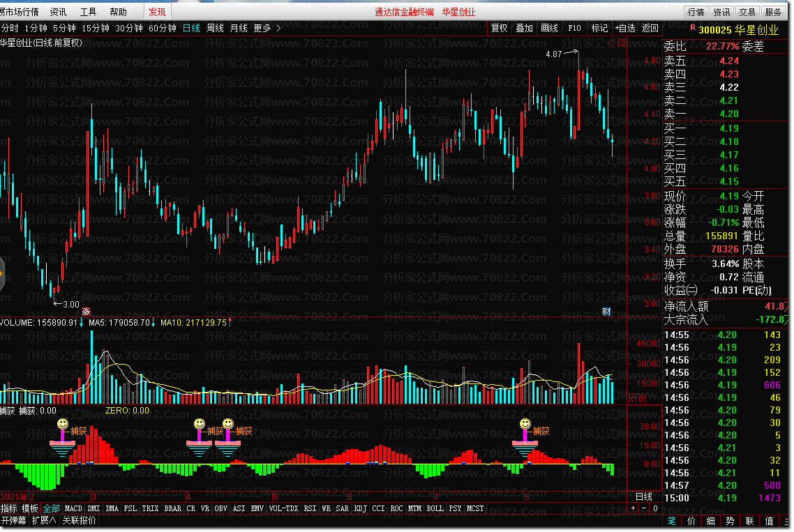Open the 关联报价 related quotes
This screenshot has width=794, height=532.
coord(79,520)
